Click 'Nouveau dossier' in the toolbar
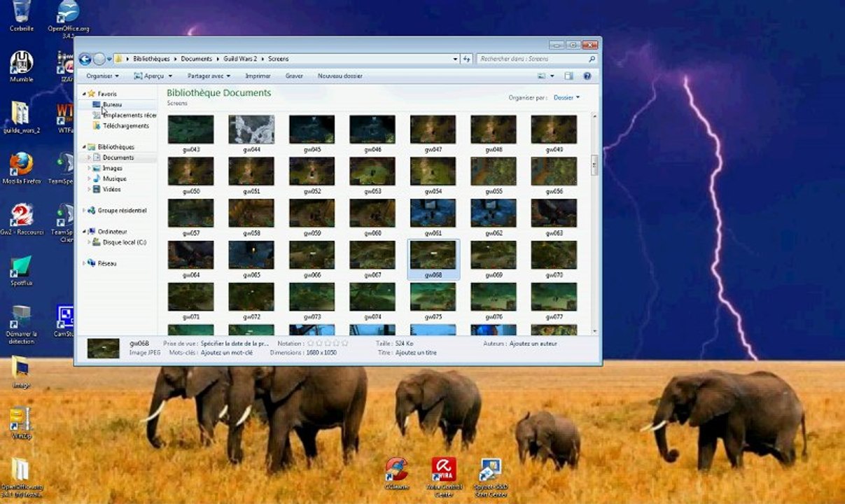Viewport: 845px width, 504px height. tap(340, 76)
